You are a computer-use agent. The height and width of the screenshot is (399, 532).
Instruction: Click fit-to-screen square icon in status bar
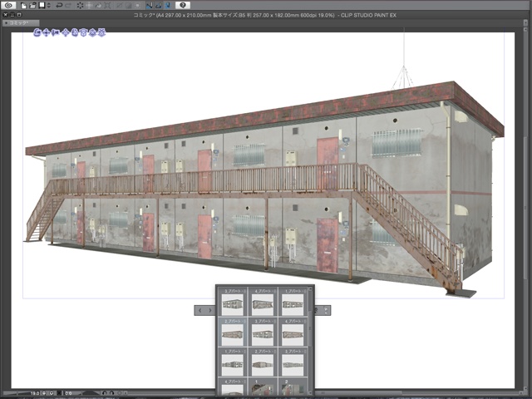[x=59, y=393]
